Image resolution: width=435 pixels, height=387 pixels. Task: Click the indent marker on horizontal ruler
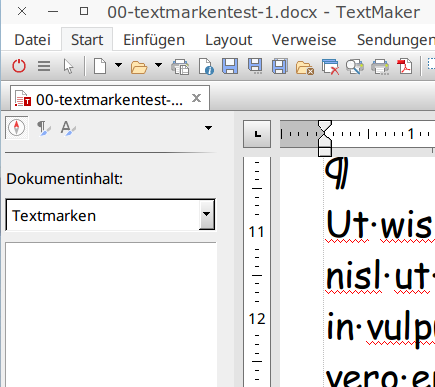pos(325,138)
